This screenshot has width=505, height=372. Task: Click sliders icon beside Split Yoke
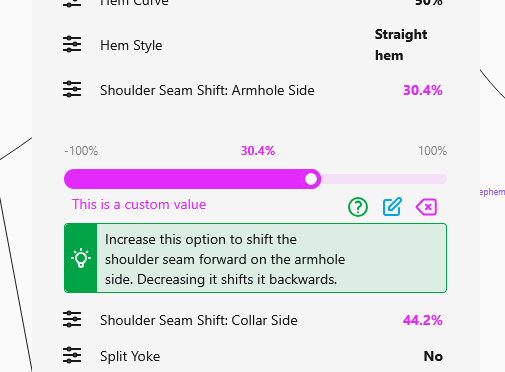click(x=72, y=355)
